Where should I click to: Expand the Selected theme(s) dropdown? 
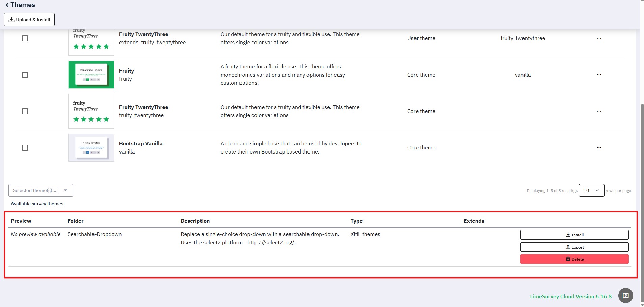click(x=41, y=190)
